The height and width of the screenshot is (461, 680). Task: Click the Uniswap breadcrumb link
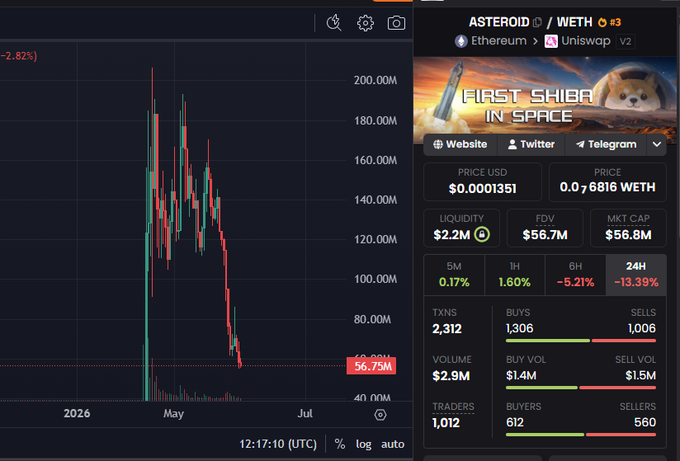click(x=586, y=41)
